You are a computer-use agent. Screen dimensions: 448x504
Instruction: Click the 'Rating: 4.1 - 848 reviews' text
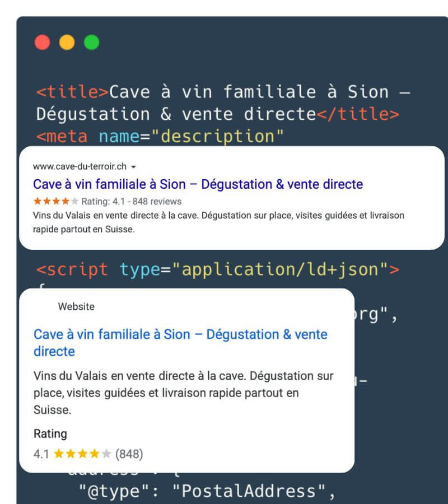(x=131, y=201)
